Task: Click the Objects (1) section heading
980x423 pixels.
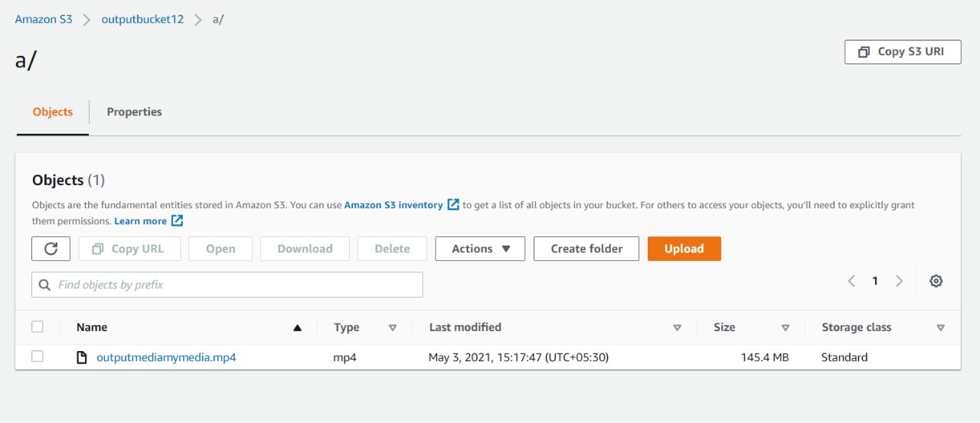Action: (x=68, y=181)
